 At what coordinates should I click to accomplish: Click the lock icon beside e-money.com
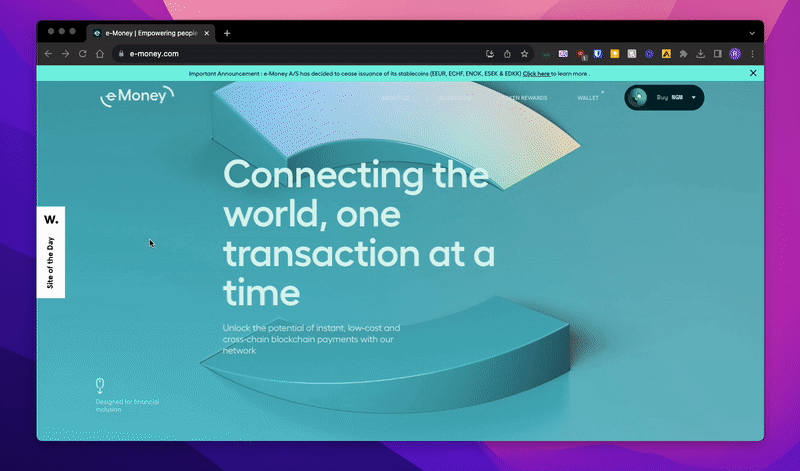tap(121, 54)
